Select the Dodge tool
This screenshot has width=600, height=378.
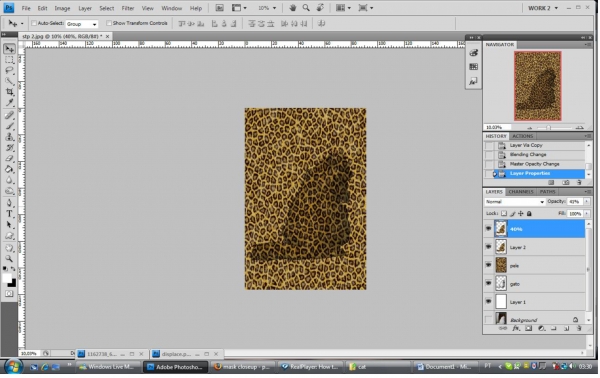point(9,191)
